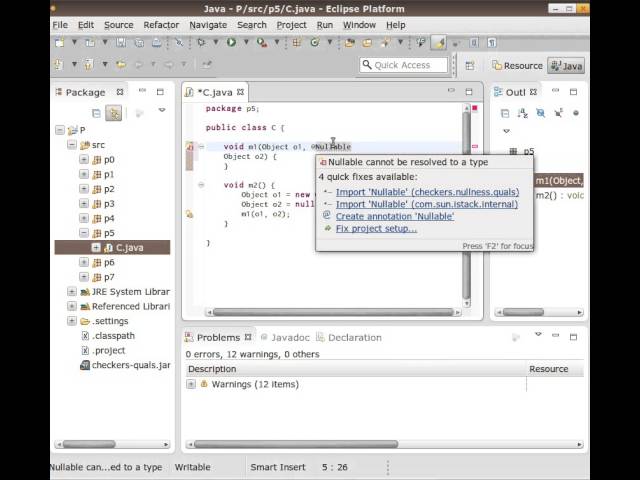
Task: Import 'Nullable' from com.sun.istack.internal
Action: pyautogui.click(x=427, y=204)
